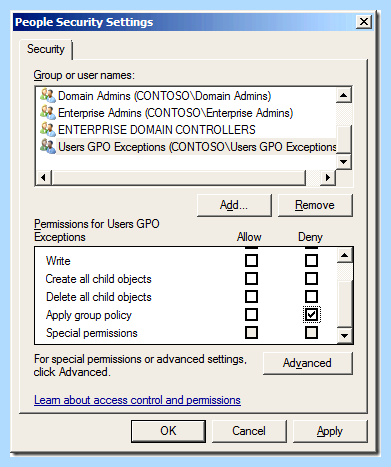Open Learn about access control and permissions link
The width and height of the screenshot is (391, 467).
137,400
